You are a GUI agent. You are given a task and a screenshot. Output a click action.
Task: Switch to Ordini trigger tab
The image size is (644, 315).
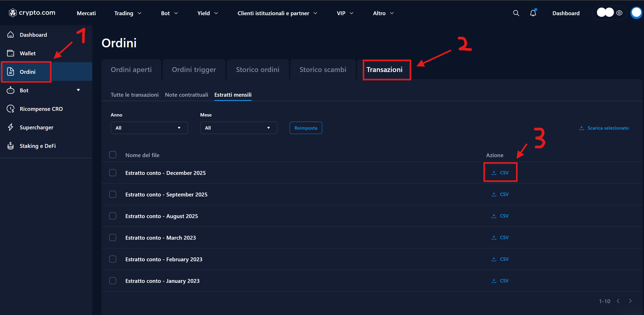(194, 69)
